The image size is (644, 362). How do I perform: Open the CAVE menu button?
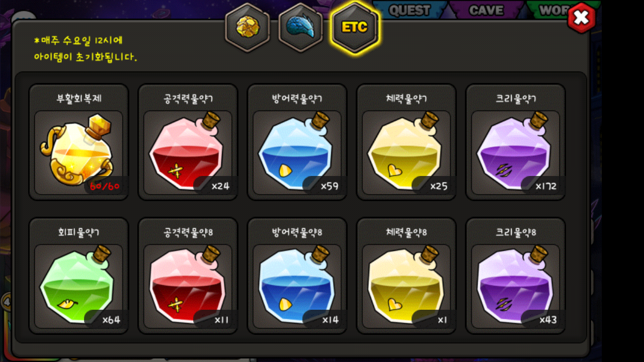pos(486,10)
